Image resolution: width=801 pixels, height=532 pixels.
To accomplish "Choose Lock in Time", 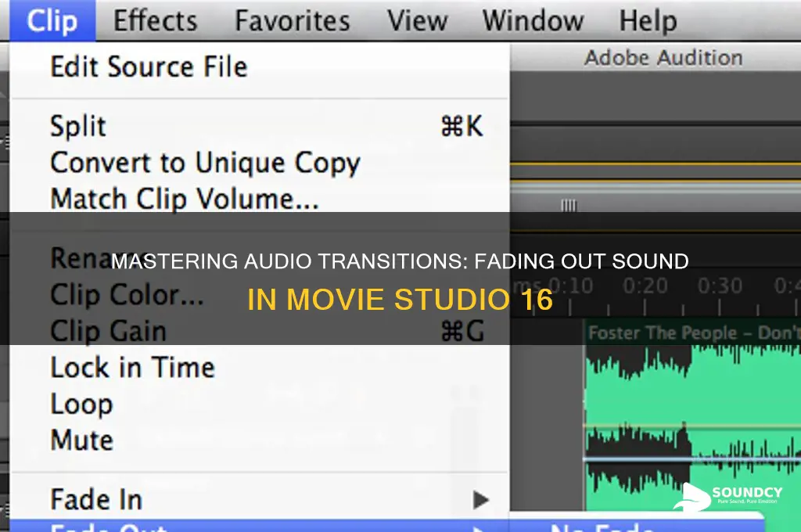I will [x=260, y=368].
